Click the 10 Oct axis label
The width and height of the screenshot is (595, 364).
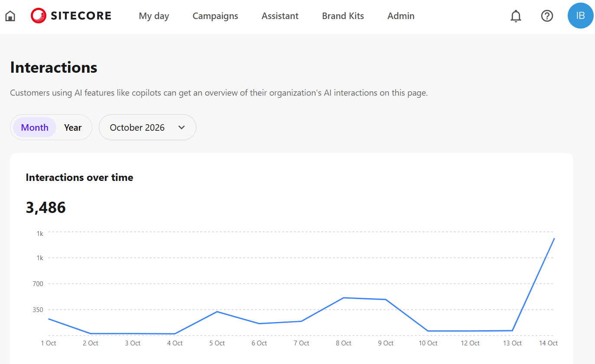pos(428,343)
